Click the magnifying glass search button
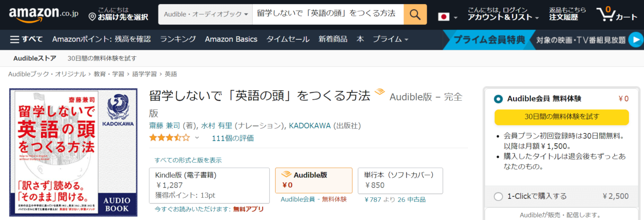This screenshot has height=220, width=644. (x=415, y=15)
